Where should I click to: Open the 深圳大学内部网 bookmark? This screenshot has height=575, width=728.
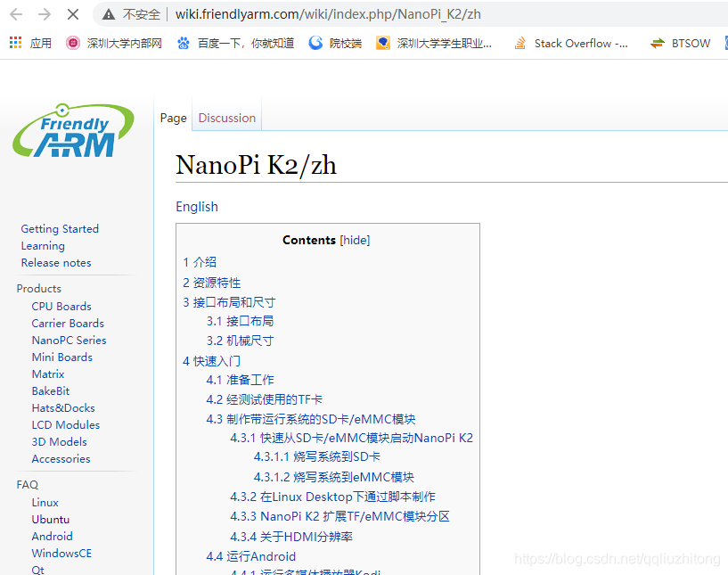tap(114, 43)
